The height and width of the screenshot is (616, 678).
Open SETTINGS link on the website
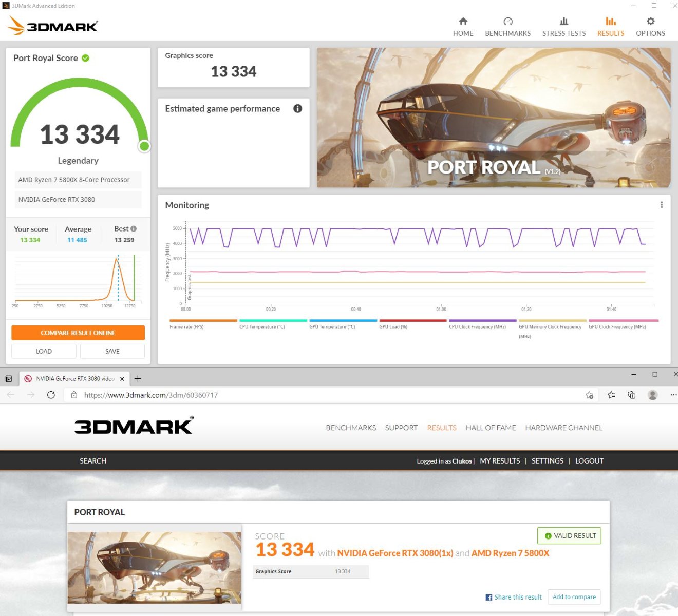[547, 461]
